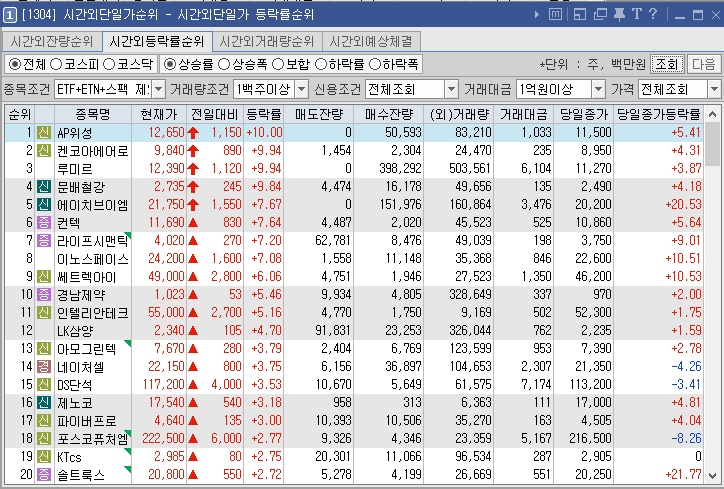The image size is (724, 489).
Task: Open the 가격 dropdown
Action: click(x=714, y=89)
